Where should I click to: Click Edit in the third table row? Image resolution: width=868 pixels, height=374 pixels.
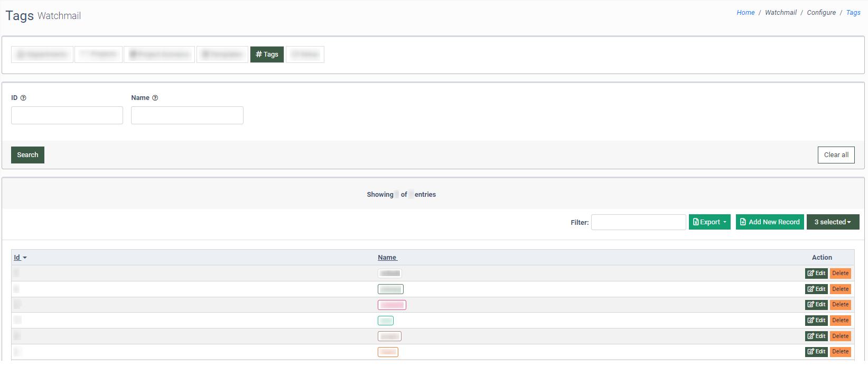(816, 305)
